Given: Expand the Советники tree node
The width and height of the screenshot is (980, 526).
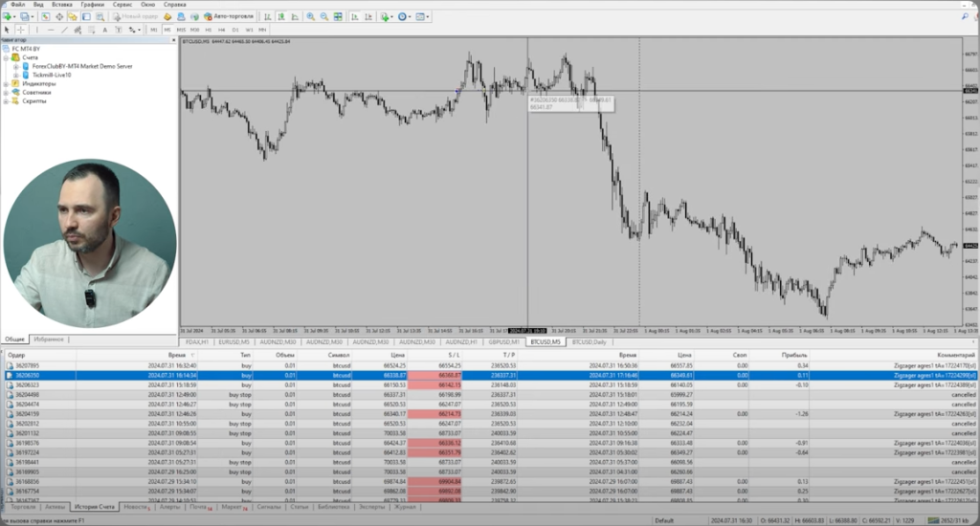Looking at the screenshot, I should [6, 93].
